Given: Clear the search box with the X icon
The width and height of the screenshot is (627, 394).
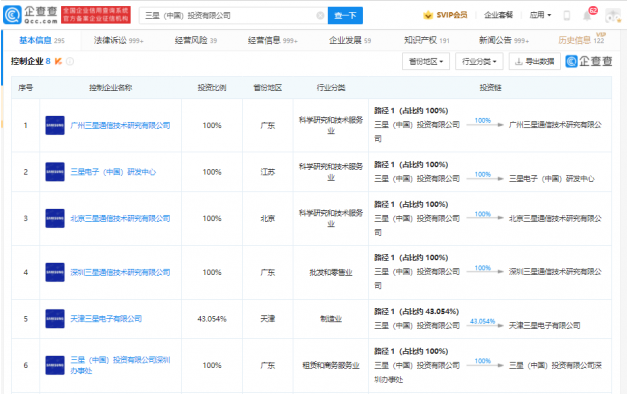Looking at the screenshot, I should 320,16.
